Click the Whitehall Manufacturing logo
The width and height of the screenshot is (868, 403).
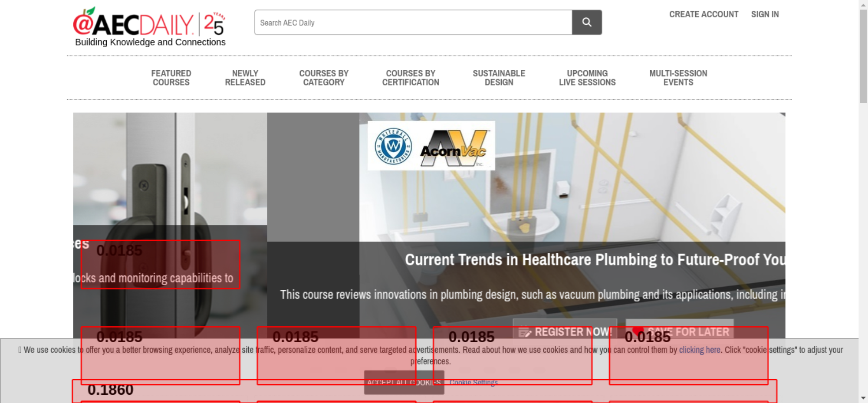click(393, 146)
